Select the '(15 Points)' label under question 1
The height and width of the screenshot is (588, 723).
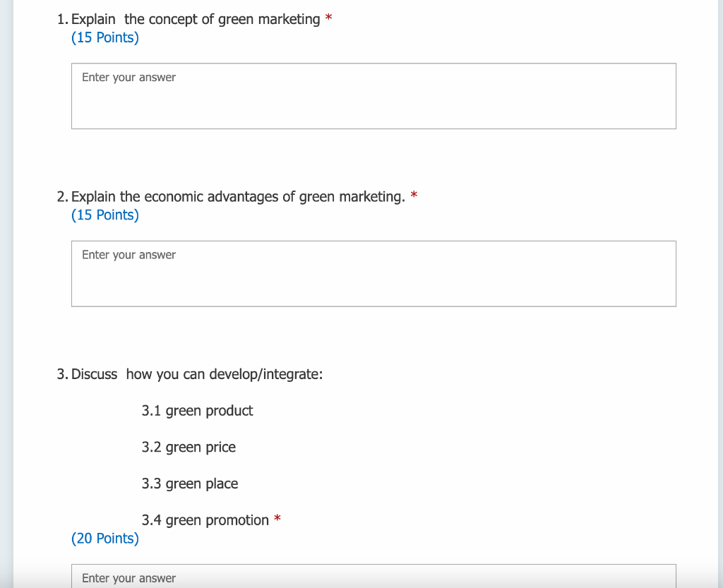[x=104, y=37]
